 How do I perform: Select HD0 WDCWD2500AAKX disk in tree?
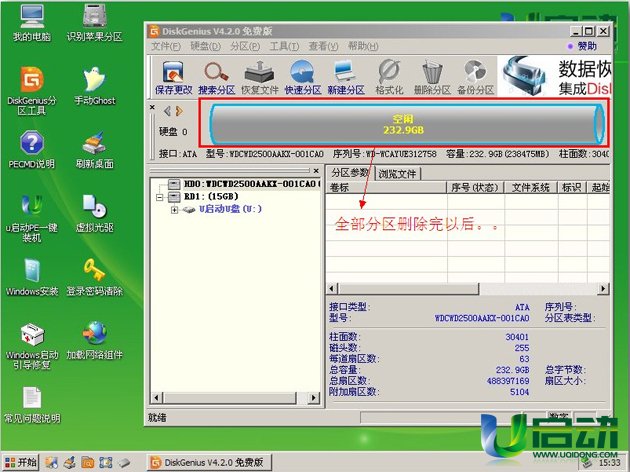(244, 184)
